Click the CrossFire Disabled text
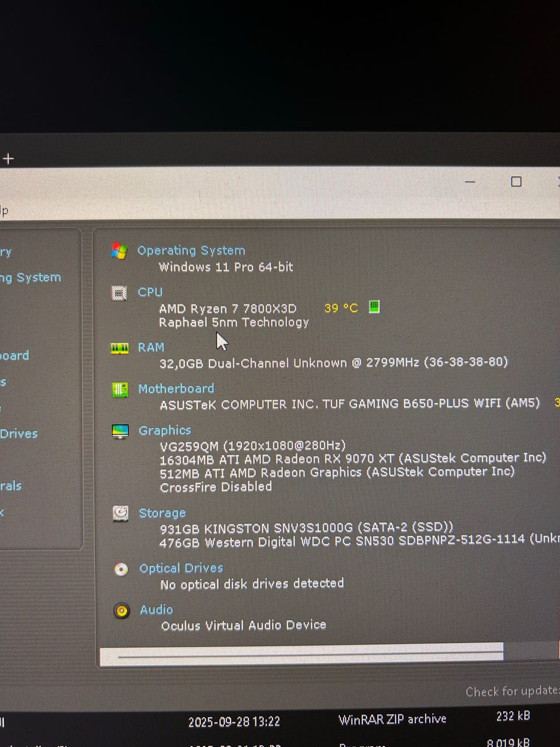560x747 pixels. (x=216, y=487)
